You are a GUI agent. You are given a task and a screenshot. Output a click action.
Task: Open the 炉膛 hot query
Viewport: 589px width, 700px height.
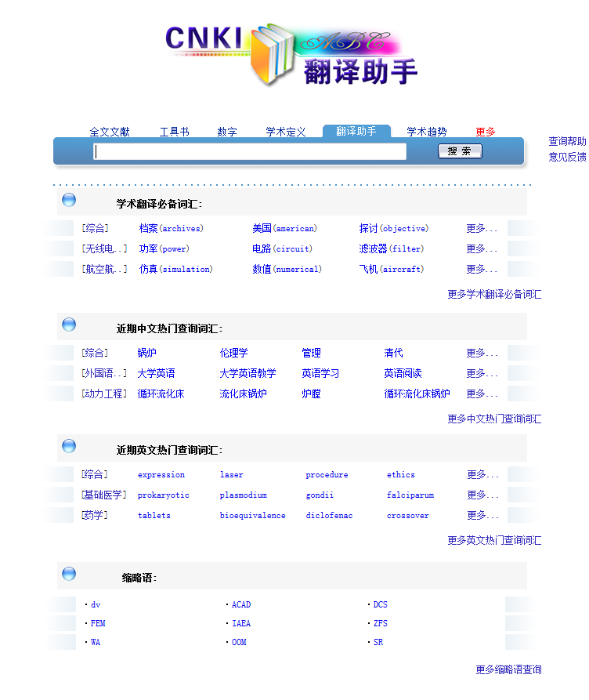(311, 394)
